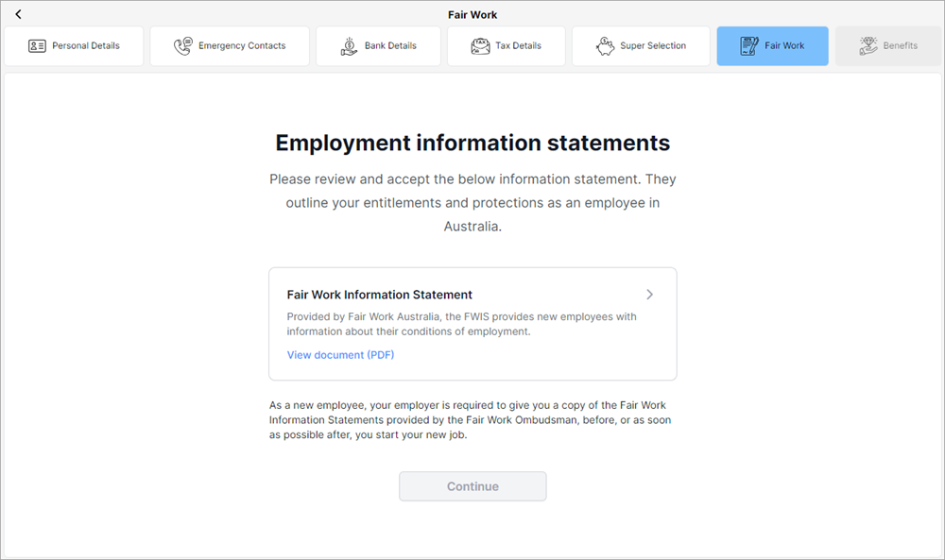Open the Benefits tab label
This screenshot has width=945, height=560.
point(900,45)
